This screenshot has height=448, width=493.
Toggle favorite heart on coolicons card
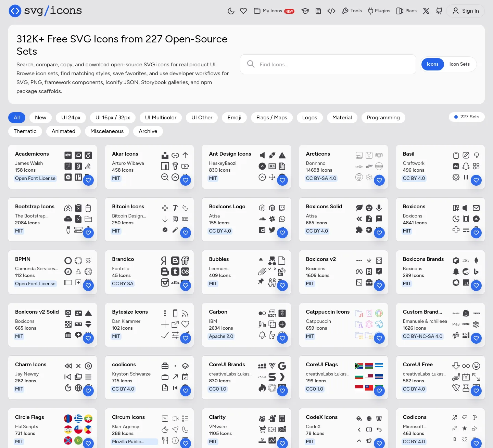(186, 391)
